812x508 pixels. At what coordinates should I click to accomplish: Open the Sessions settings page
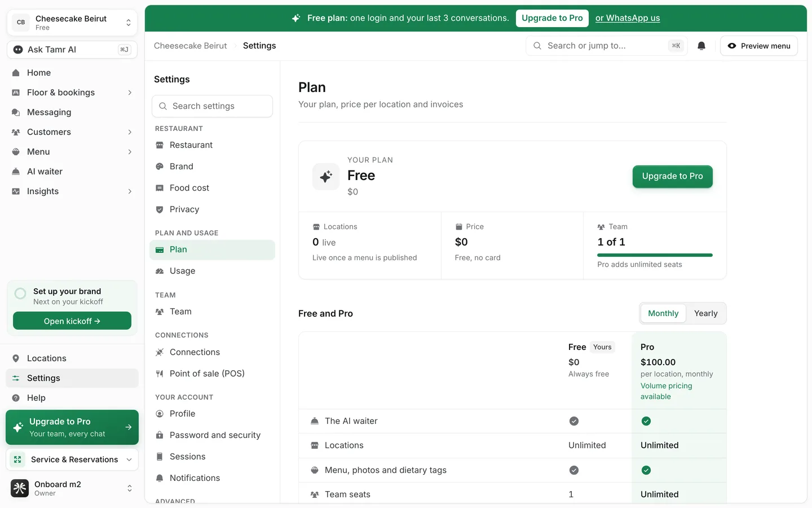[x=212, y=457]
